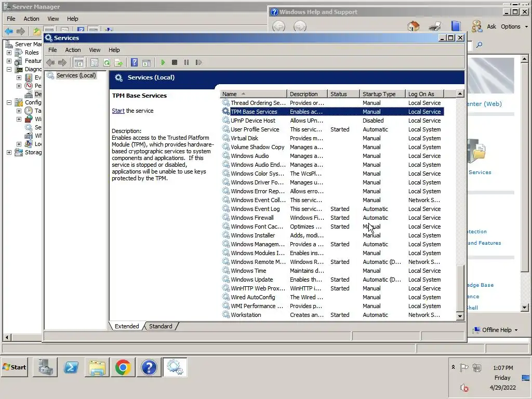532x399 pixels.
Task: Open the Options dropdown in Help window
Action: pyautogui.click(x=514, y=26)
